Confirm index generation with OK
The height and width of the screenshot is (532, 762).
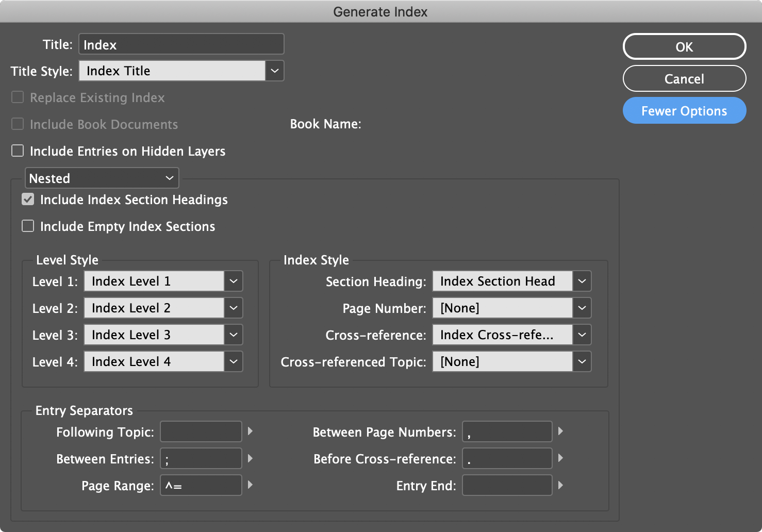pos(684,46)
